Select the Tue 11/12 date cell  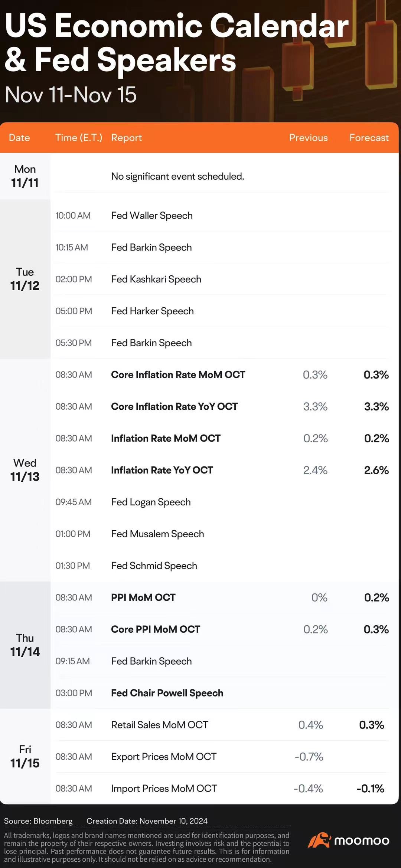point(25,279)
